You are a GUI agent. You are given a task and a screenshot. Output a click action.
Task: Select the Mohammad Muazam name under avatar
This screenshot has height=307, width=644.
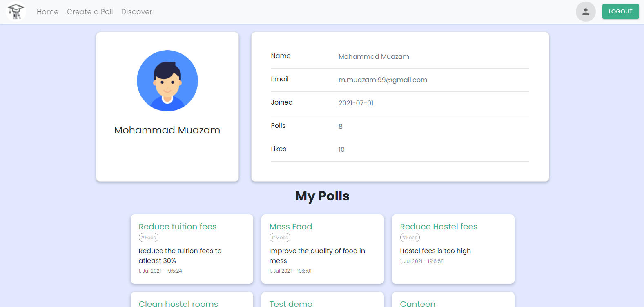point(167,130)
